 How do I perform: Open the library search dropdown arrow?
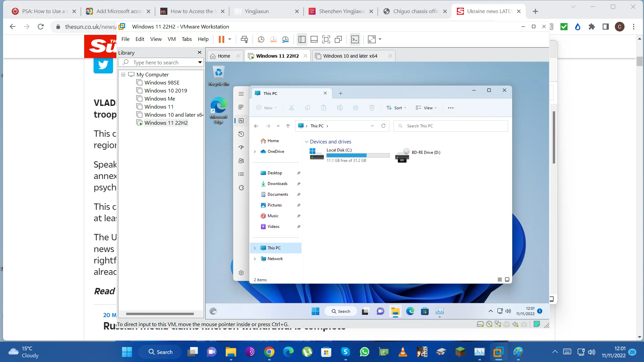[200, 62]
